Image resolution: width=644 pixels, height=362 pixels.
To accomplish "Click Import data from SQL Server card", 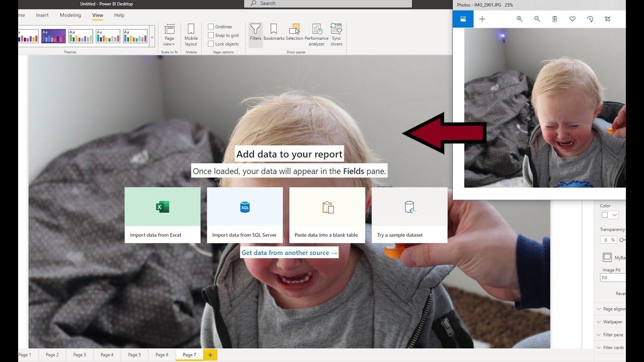I will point(245,215).
